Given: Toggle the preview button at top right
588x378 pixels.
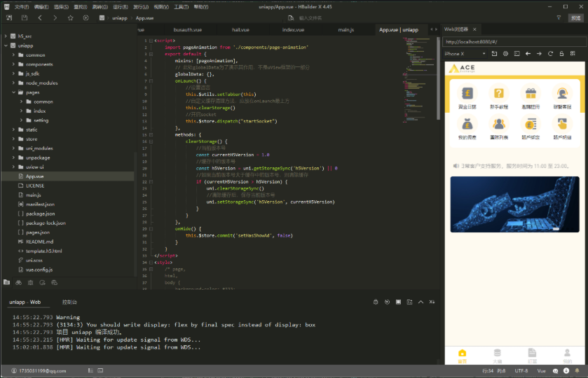Looking at the screenshot, I should (x=576, y=17).
